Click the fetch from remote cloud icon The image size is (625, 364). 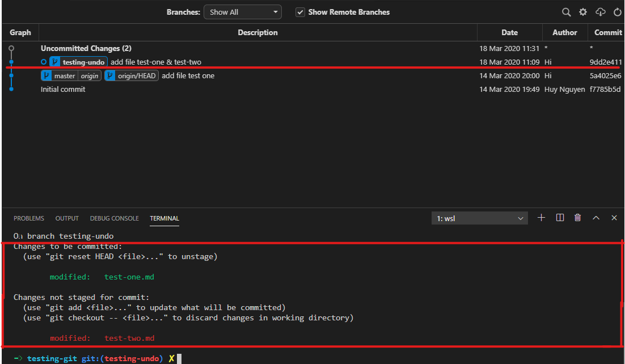click(x=600, y=12)
